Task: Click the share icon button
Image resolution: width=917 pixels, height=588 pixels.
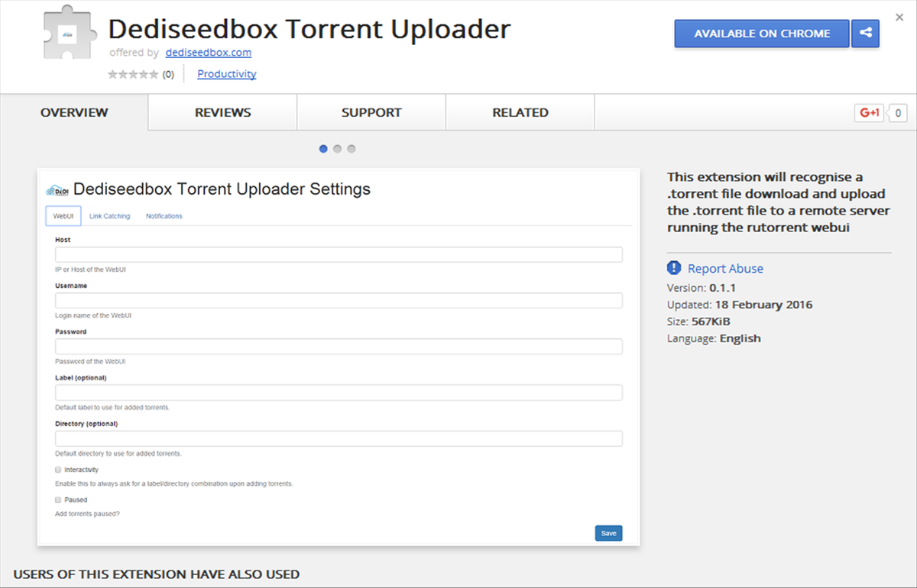Action: pyautogui.click(x=865, y=34)
